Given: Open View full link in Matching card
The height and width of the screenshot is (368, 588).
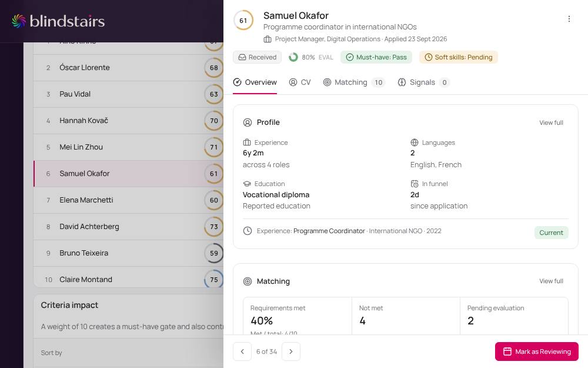Looking at the screenshot, I should click(x=552, y=281).
